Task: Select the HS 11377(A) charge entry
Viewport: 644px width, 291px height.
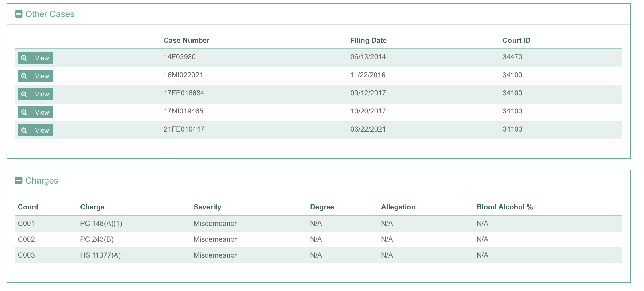Action: click(x=100, y=255)
